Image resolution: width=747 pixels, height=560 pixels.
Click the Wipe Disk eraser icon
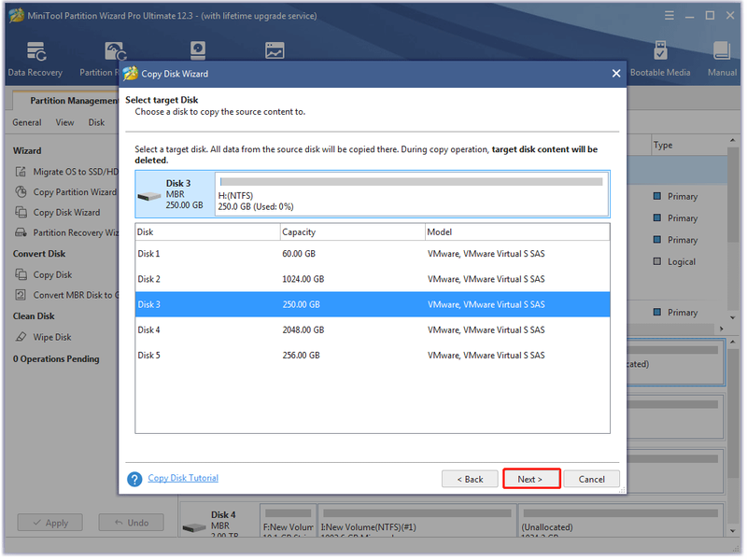pyautogui.click(x=21, y=337)
